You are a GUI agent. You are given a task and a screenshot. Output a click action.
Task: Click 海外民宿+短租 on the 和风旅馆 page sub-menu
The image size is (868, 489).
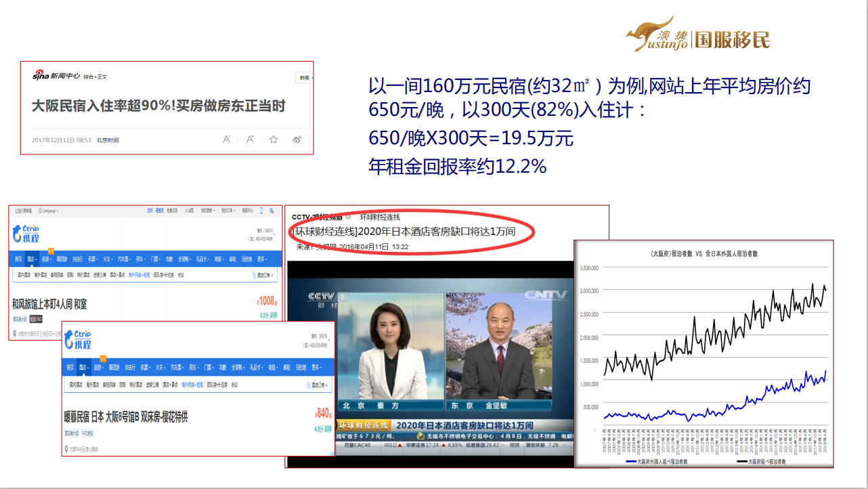coord(139,276)
